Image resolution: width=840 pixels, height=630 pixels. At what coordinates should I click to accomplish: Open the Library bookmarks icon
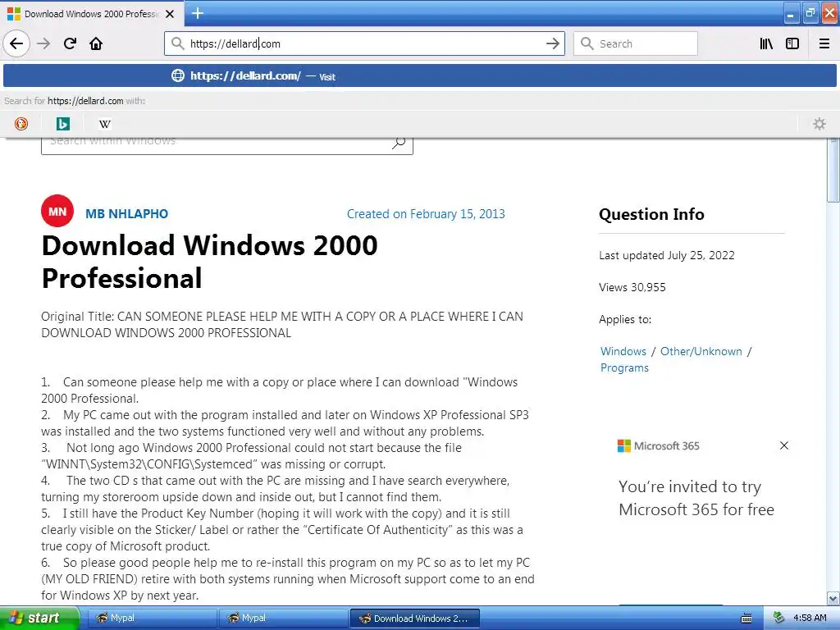[766, 43]
